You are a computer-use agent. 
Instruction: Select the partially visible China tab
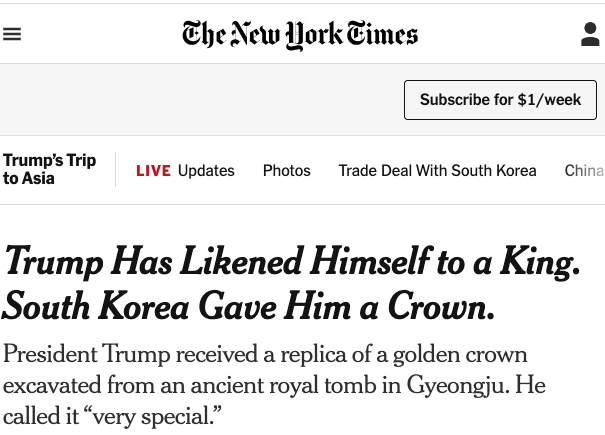(585, 171)
